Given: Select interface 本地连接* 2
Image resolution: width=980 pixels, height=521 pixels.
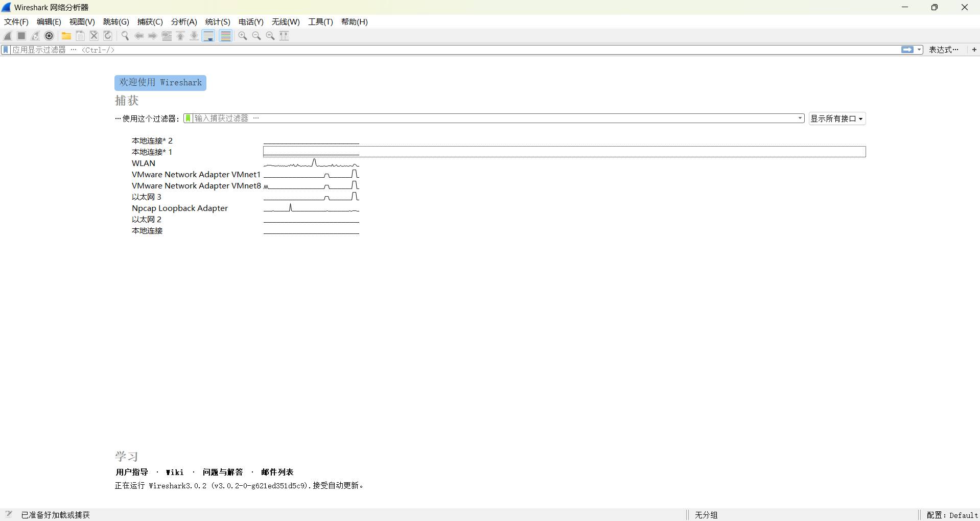Looking at the screenshot, I should (152, 141).
